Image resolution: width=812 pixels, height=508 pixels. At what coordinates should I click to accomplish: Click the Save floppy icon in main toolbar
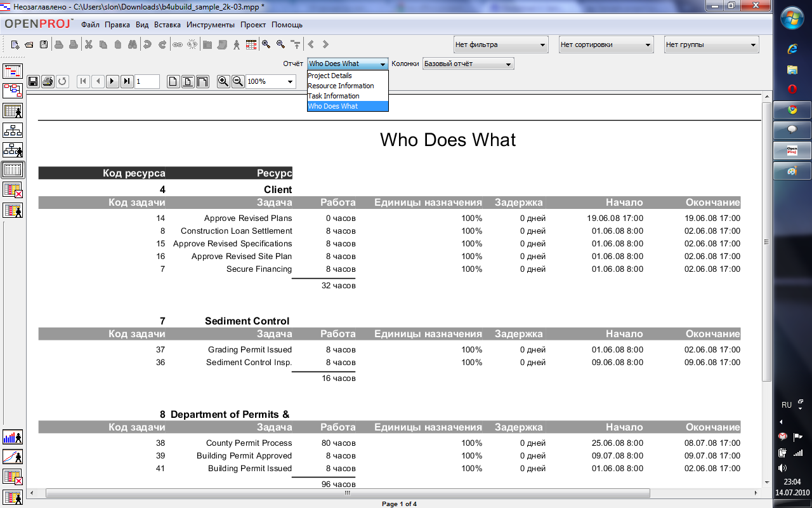tap(44, 44)
